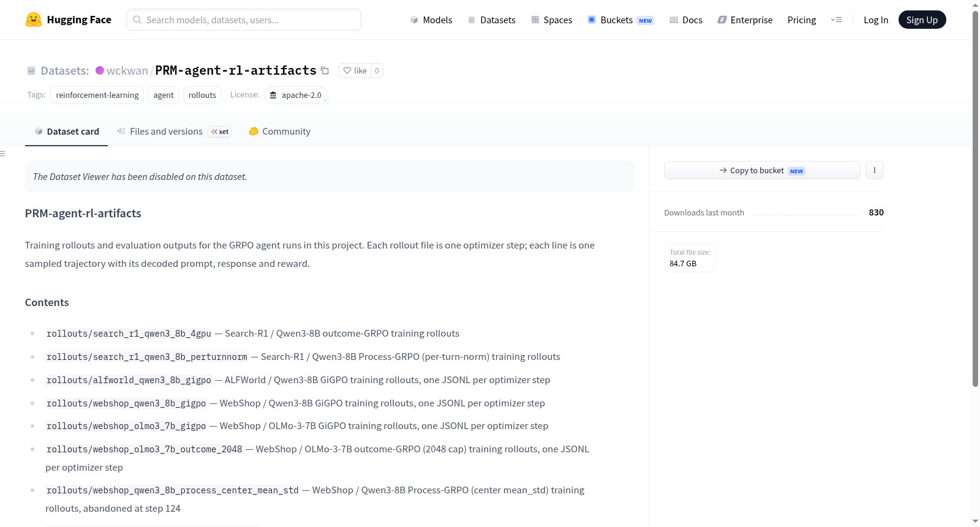Open the Community tab
This screenshot has width=980, height=527.
[x=280, y=132]
